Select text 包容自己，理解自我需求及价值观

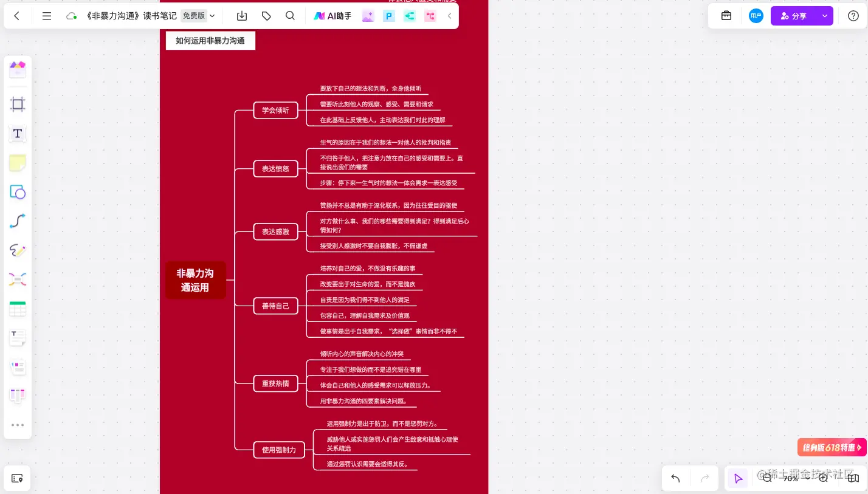365,315
